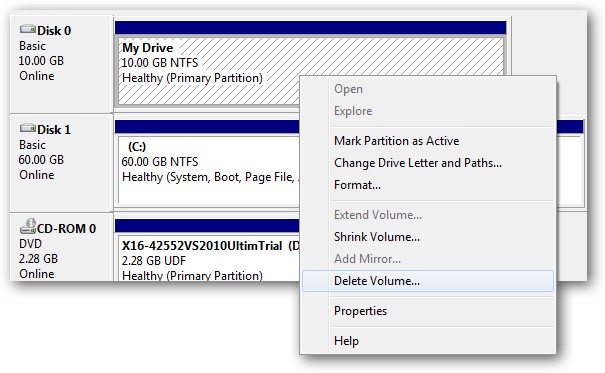605x373 pixels.
Task: Choose Format... from the context menu
Action: point(428,185)
